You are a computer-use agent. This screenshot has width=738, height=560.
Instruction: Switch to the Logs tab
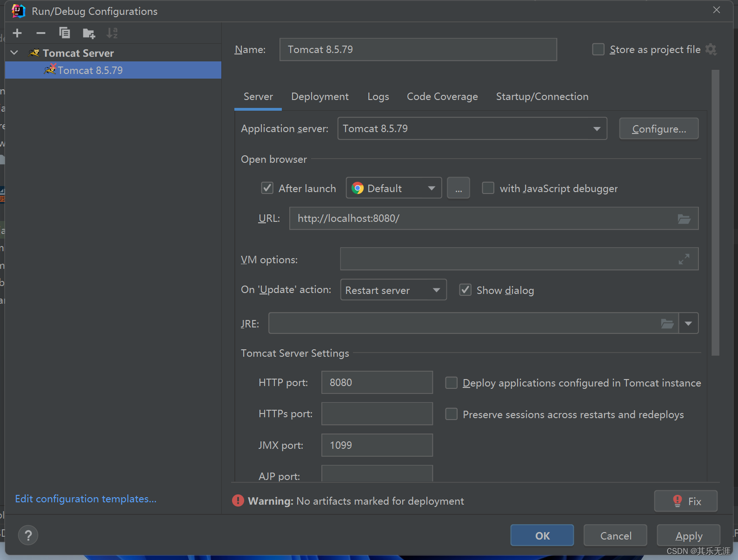click(x=378, y=97)
